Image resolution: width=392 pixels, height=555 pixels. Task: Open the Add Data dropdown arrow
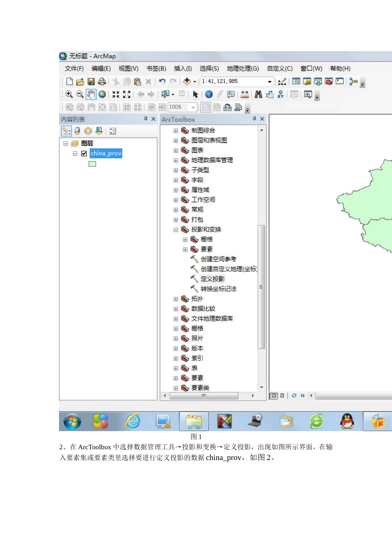coord(194,82)
